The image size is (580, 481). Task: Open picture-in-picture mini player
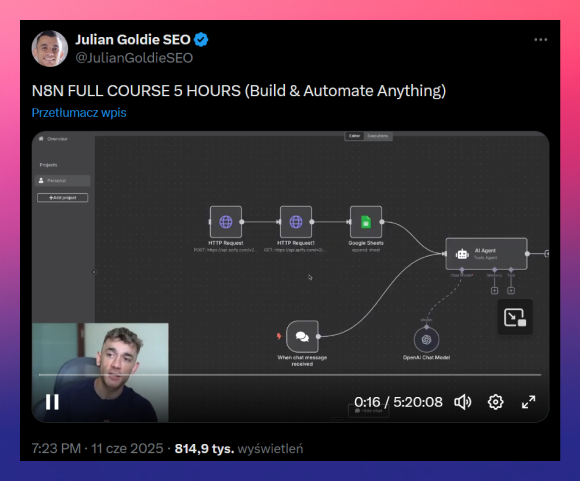(x=515, y=317)
